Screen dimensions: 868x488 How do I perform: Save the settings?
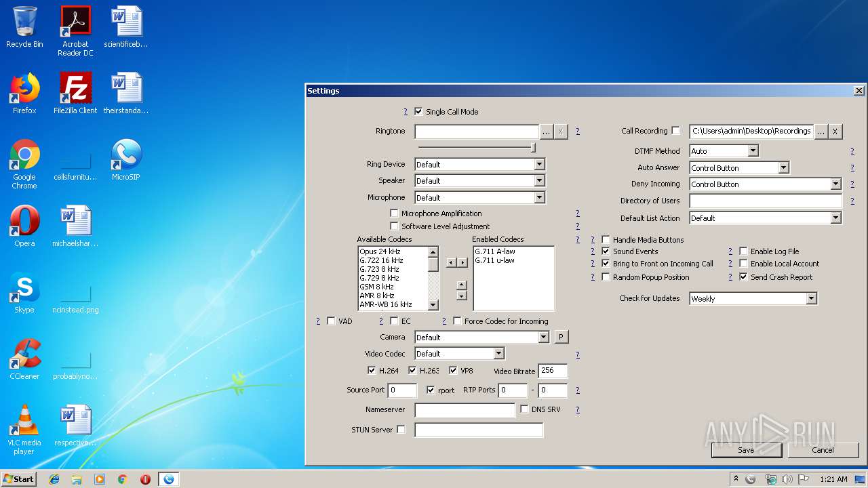pos(746,450)
